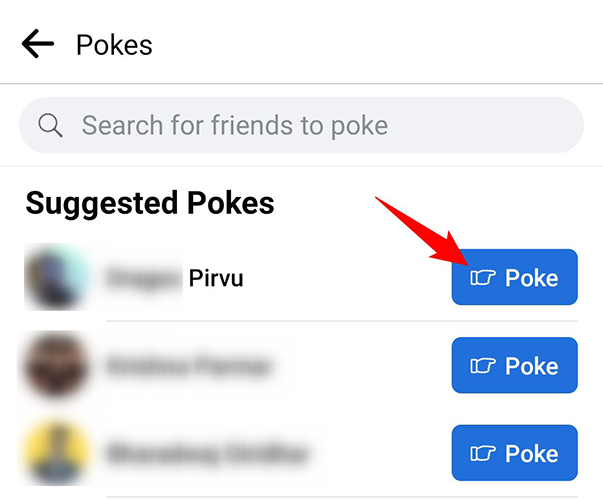Click the magnifying glass search icon
Screen dimensions: 603x500
[50, 126]
